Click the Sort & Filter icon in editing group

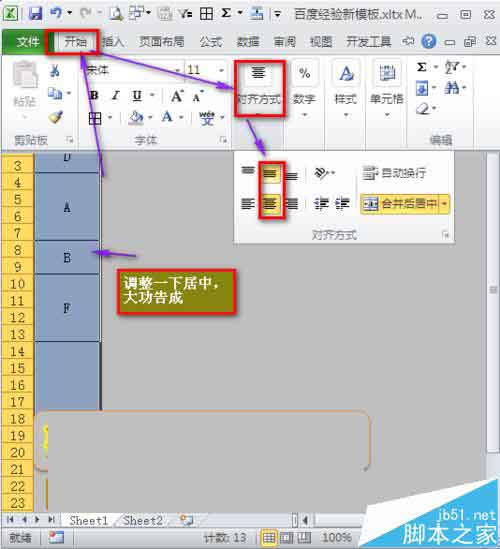[452, 67]
